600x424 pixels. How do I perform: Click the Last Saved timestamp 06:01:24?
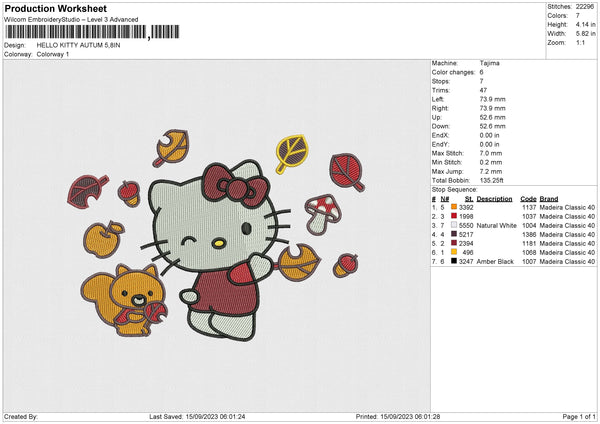[x=232, y=416]
